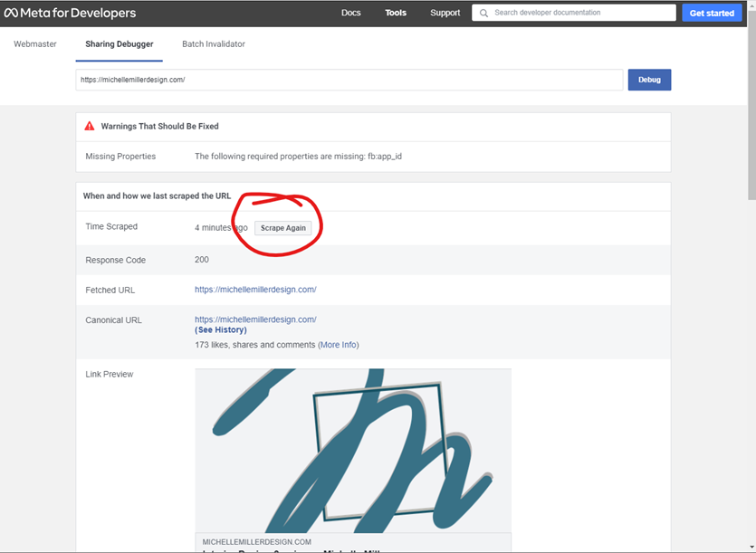This screenshot has width=756, height=553.
Task: Click the response code value 200
Action: pyautogui.click(x=202, y=260)
